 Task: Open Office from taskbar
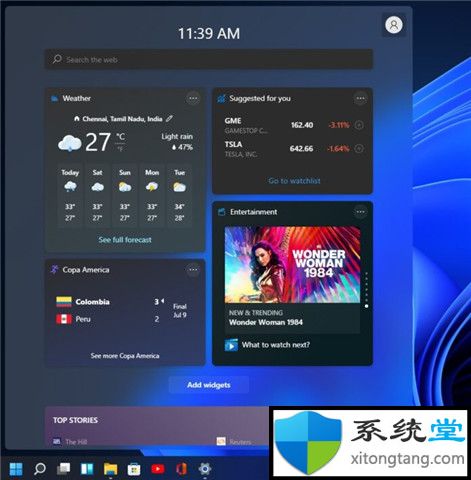pyautogui.click(x=181, y=469)
